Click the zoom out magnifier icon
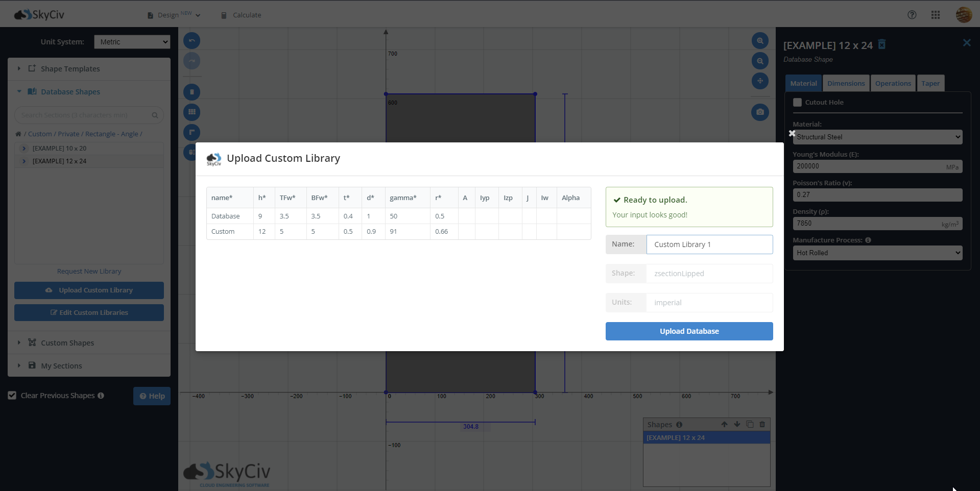Viewport: 980px width, 491px height. click(x=760, y=61)
